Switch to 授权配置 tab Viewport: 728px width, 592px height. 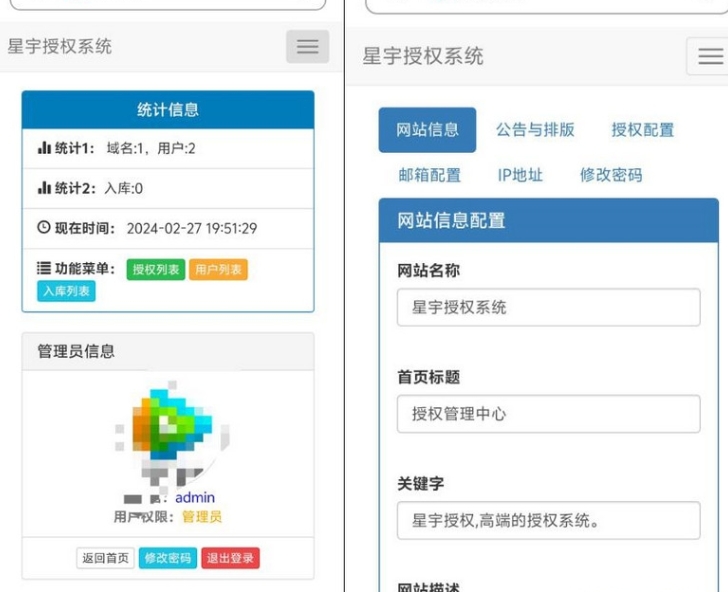(643, 130)
